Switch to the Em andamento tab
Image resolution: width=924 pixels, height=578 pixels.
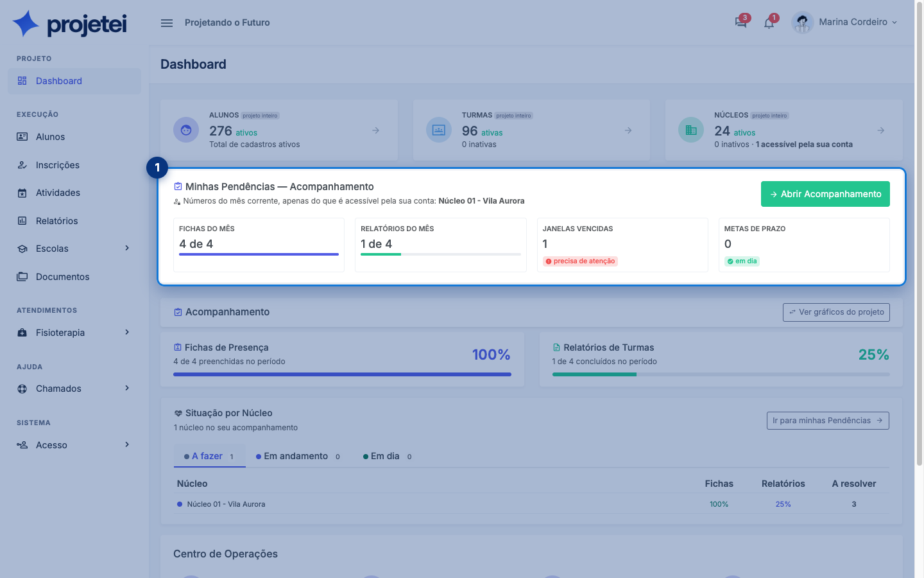click(298, 456)
